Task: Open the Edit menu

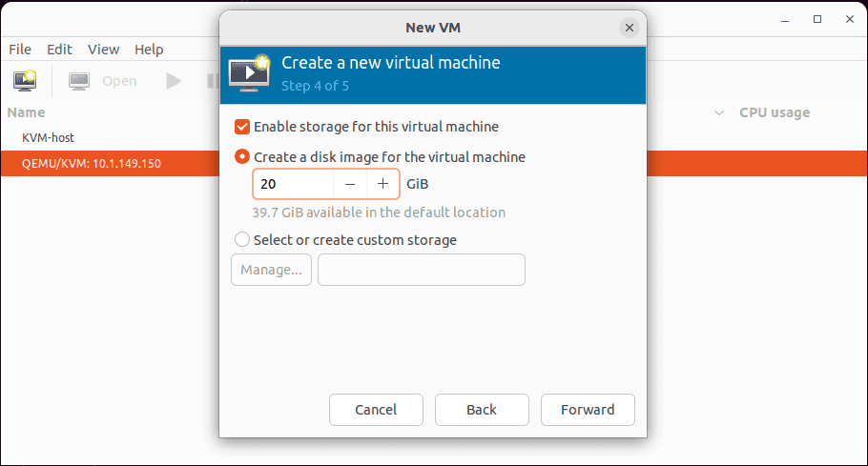Action: click(x=59, y=50)
